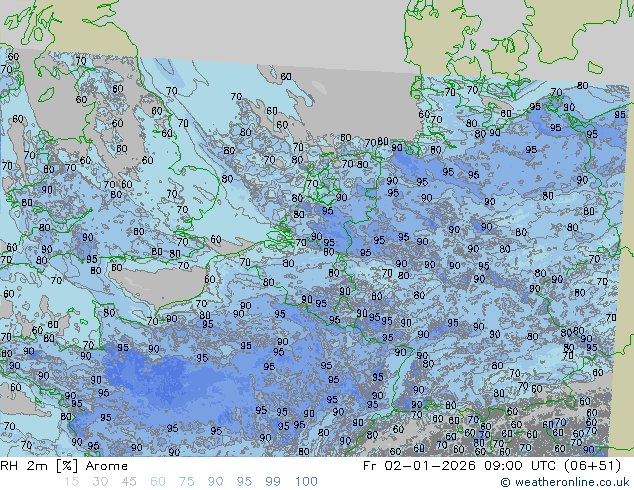Click legend scale value "30"
634x490 pixels.
click(100, 482)
